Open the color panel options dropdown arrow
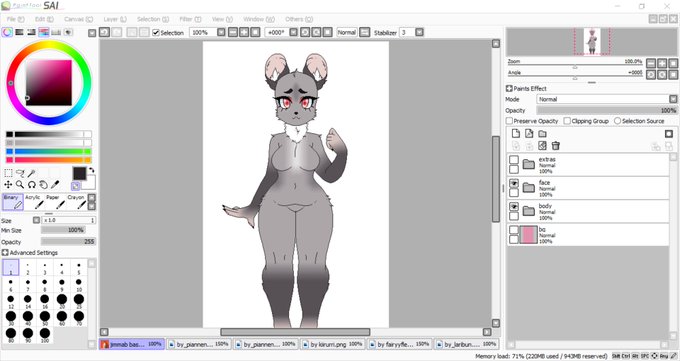This screenshot has height=361, width=680. (x=92, y=33)
